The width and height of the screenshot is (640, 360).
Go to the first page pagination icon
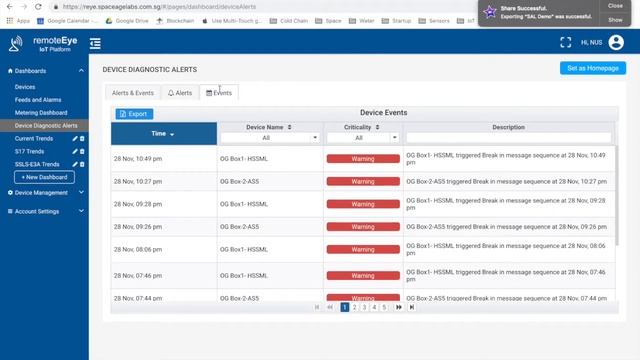pos(317,307)
